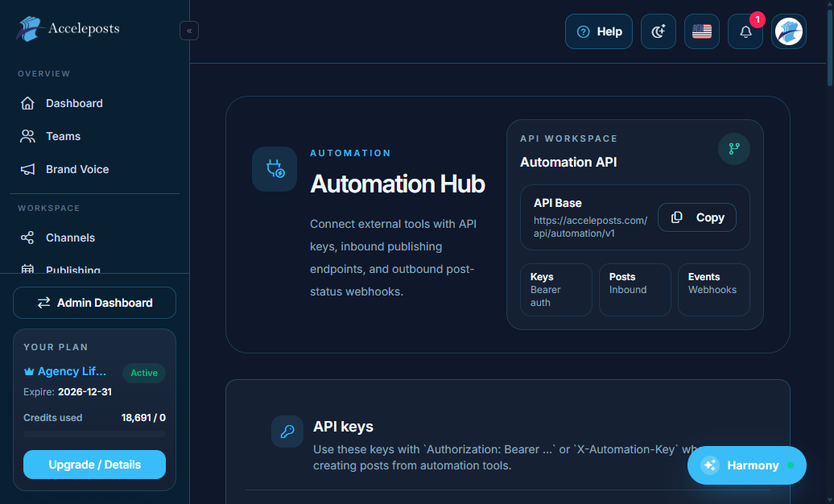Open the Publishing sidebar item
834x504 pixels.
tap(95, 268)
